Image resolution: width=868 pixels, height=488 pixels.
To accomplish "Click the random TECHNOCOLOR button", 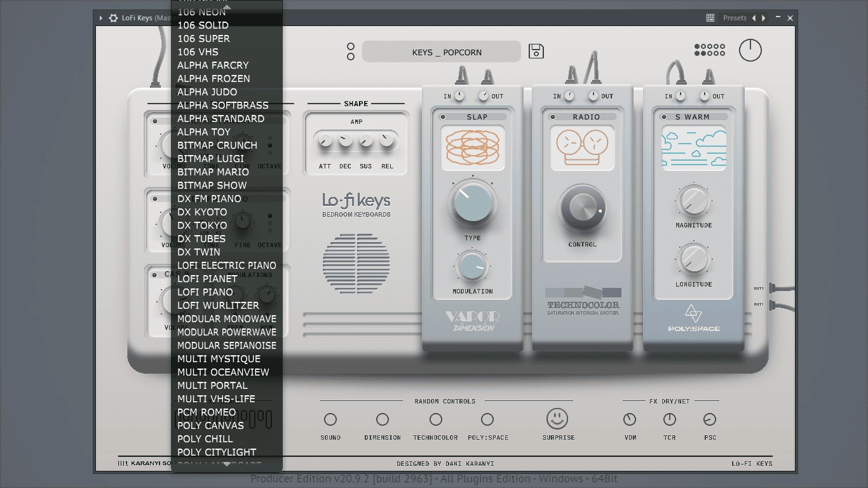I will click(435, 419).
